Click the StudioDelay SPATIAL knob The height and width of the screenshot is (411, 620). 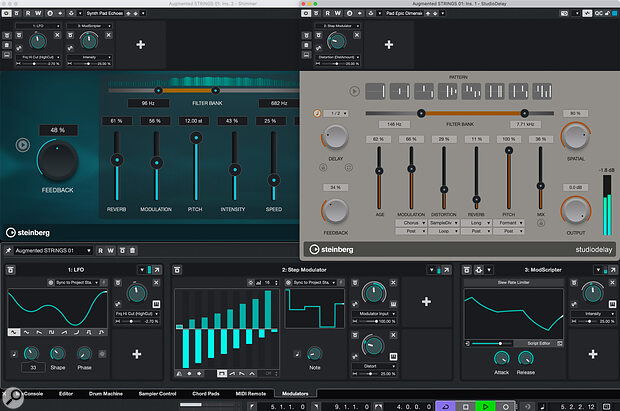[575, 136]
